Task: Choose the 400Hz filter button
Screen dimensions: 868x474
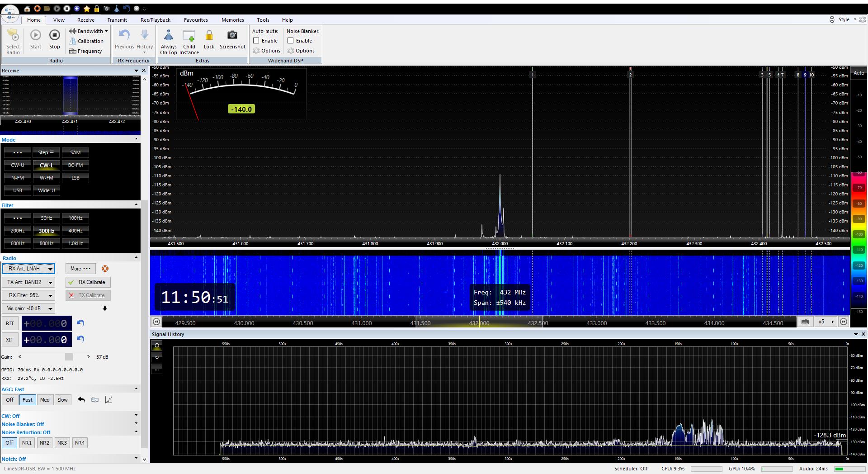Action: coord(75,231)
